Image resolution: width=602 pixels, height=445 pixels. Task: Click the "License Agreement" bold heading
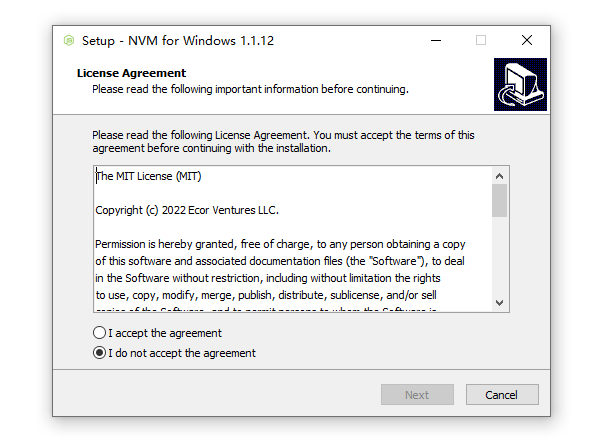pyautogui.click(x=131, y=73)
